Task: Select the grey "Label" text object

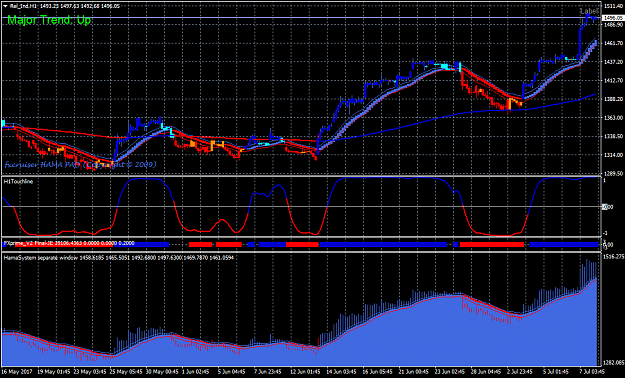Action: (x=589, y=11)
